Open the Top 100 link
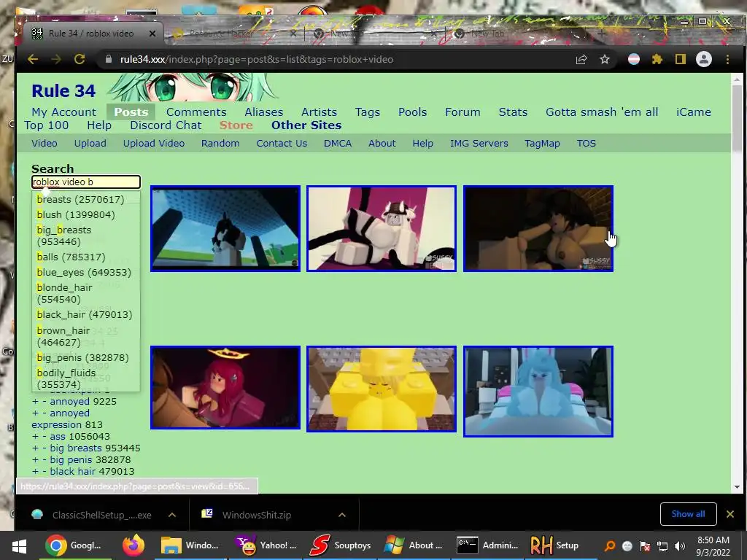The width and height of the screenshot is (747, 560). (46, 125)
